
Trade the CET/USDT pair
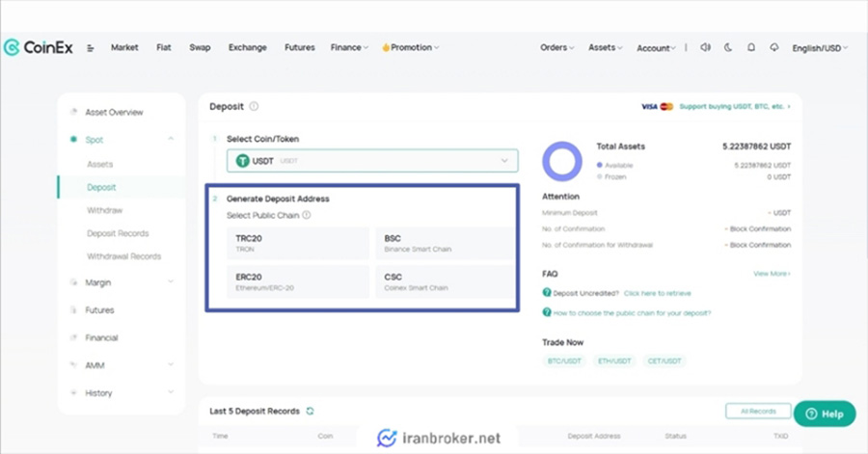point(665,361)
